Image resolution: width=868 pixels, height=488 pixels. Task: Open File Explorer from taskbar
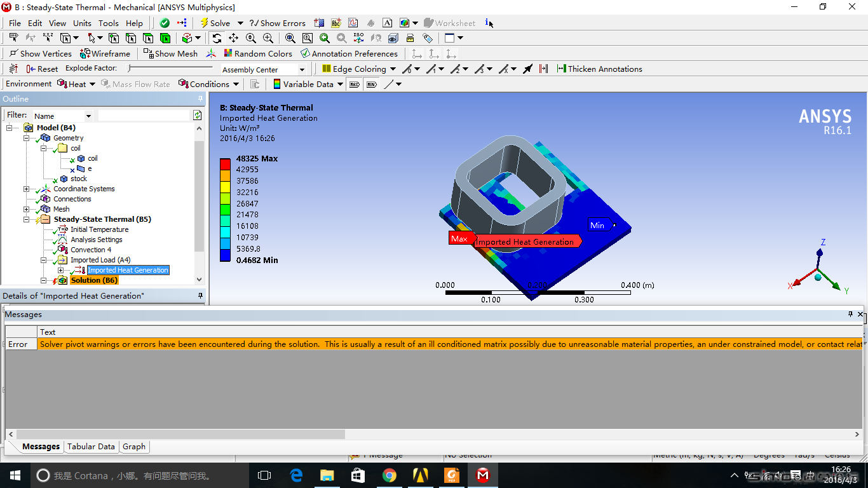coord(327,475)
